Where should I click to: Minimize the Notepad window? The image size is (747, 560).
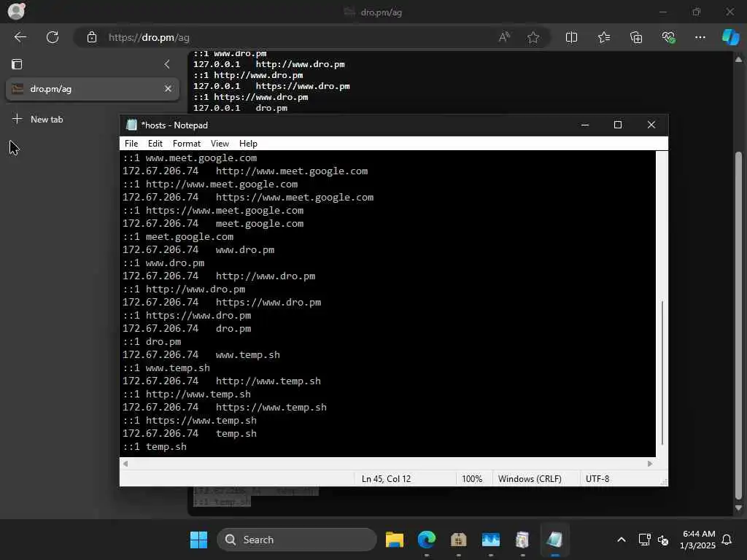585,125
